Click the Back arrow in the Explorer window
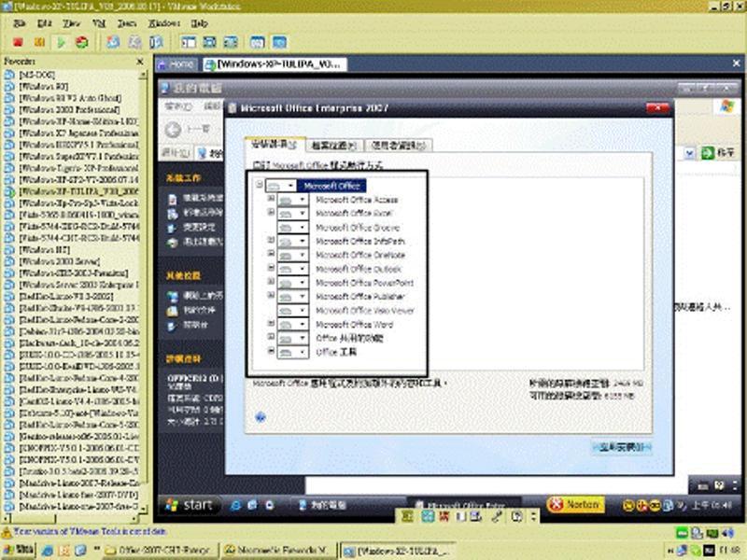 tap(173, 129)
